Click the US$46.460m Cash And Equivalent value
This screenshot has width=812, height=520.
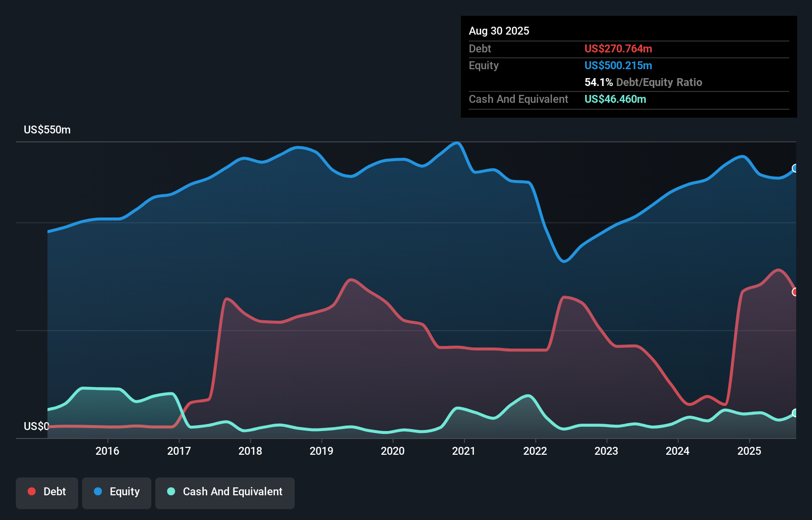(x=615, y=99)
